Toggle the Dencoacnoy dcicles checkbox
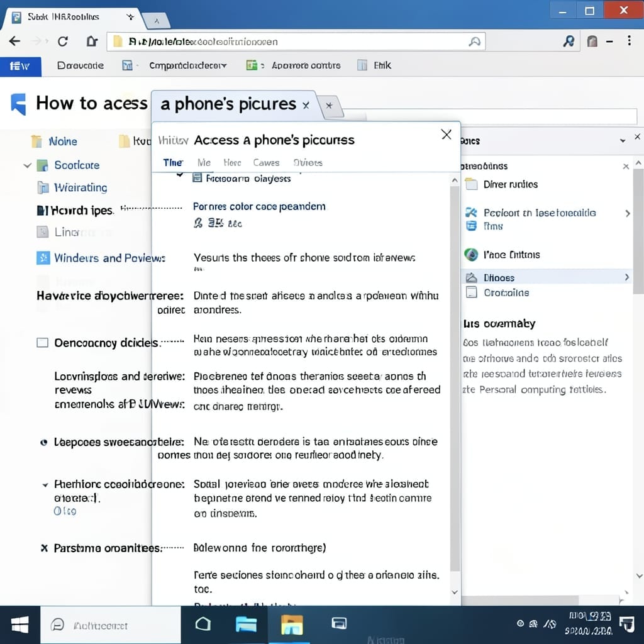Screen dimensions: 644x644 pyautogui.click(x=42, y=343)
